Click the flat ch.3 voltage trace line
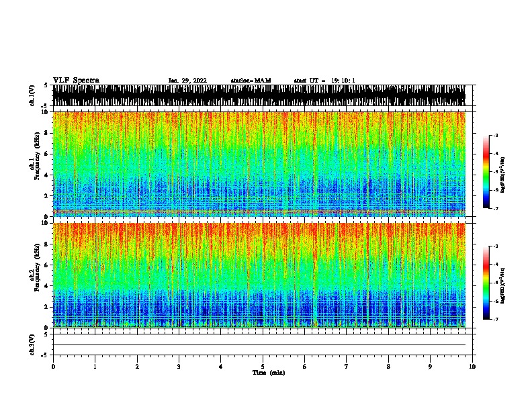This screenshot has width=532, height=411. coord(259,345)
